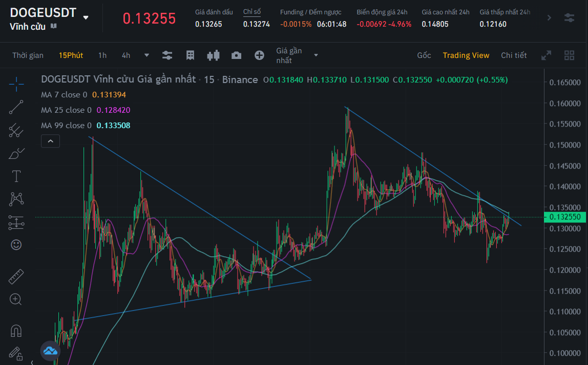Click the MA 7 close indicator legend
This screenshot has height=365, width=588.
coord(64,95)
